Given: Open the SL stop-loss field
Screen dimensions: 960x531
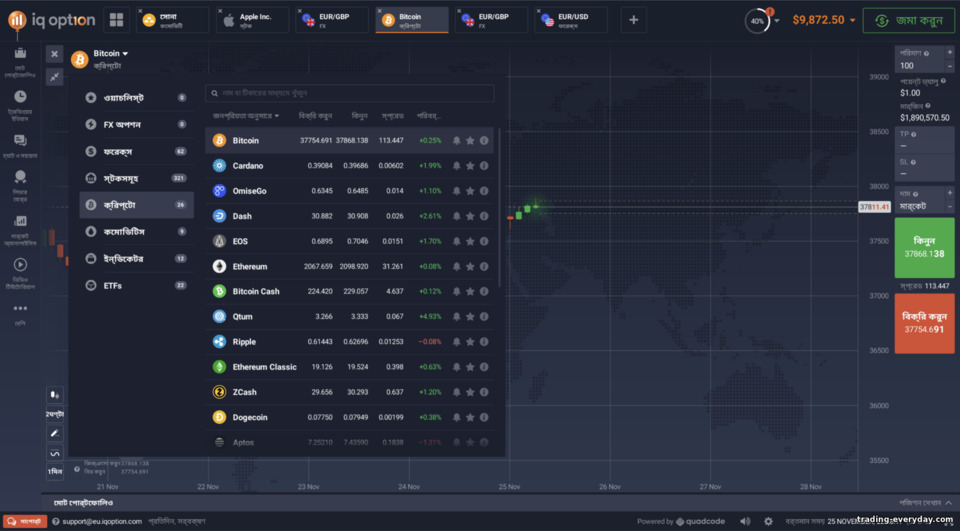Looking at the screenshot, I should coord(923,168).
